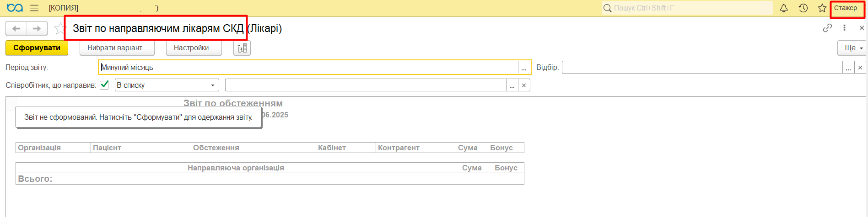Open the three-dot options menu
Viewport: 868px width, 217px height.
(844, 28)
